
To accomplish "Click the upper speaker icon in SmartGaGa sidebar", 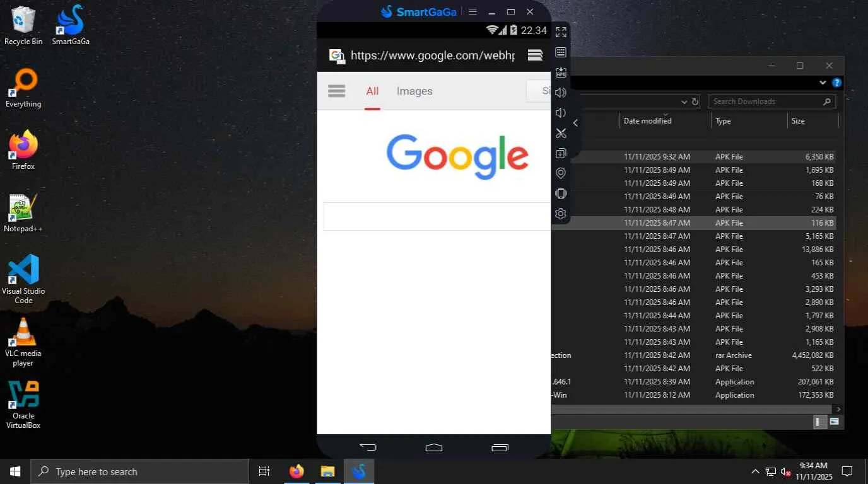I will 561,93.
